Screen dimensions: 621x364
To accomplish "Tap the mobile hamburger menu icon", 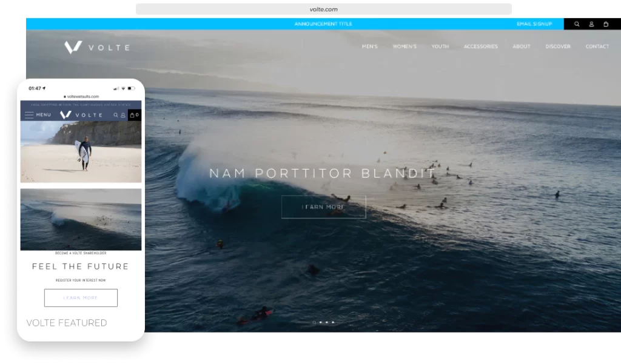I will coord(29,115).
